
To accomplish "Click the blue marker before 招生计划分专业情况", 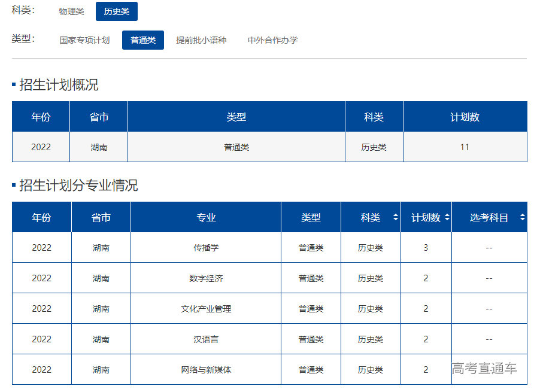I will click(13, 186).
